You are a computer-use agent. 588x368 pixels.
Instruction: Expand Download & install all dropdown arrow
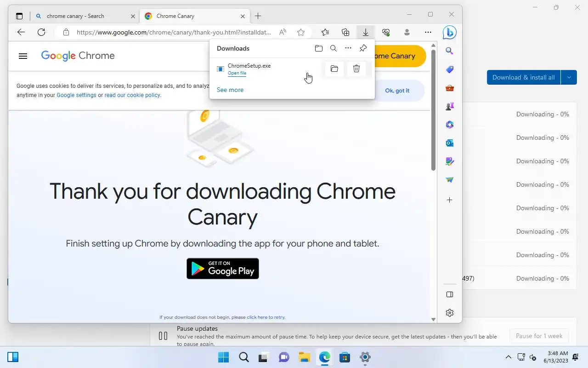(x=569, y=77)
